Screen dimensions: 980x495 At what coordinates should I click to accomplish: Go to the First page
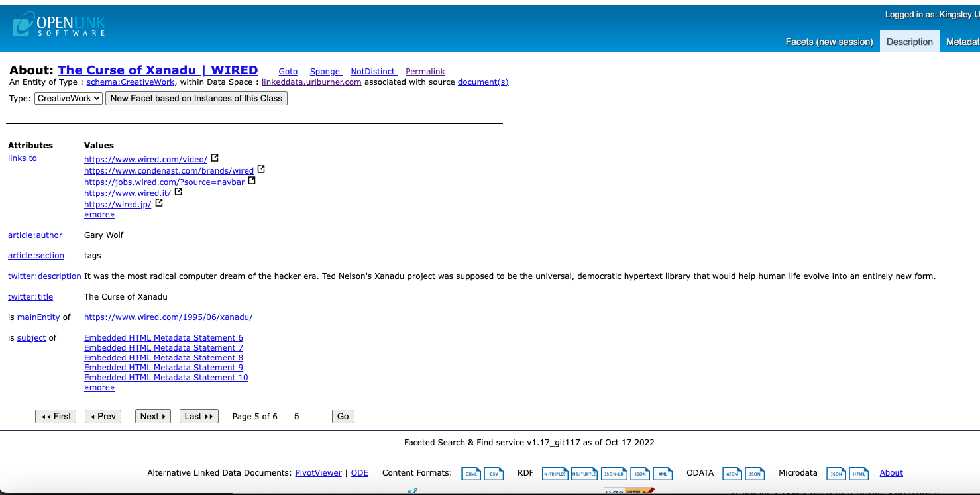56,416
